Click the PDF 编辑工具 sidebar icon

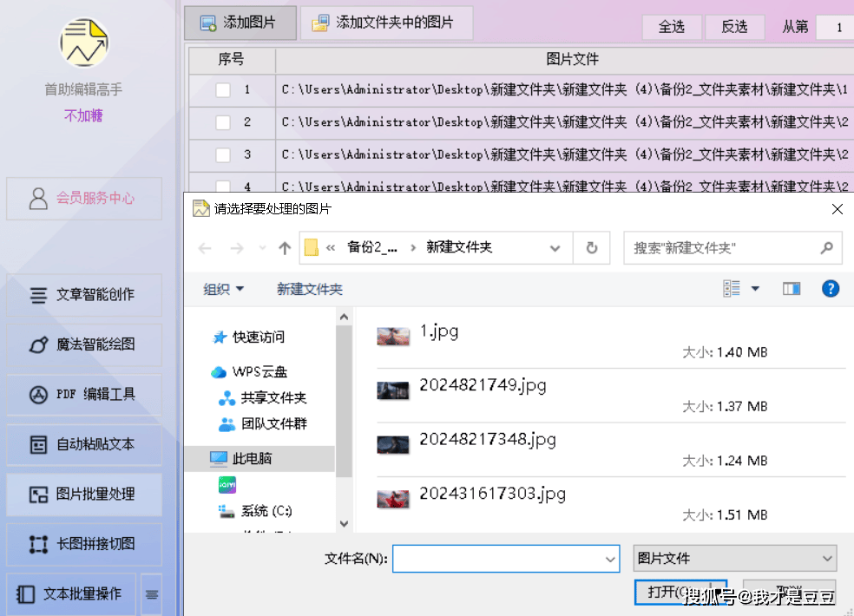[x=41, y=394]
